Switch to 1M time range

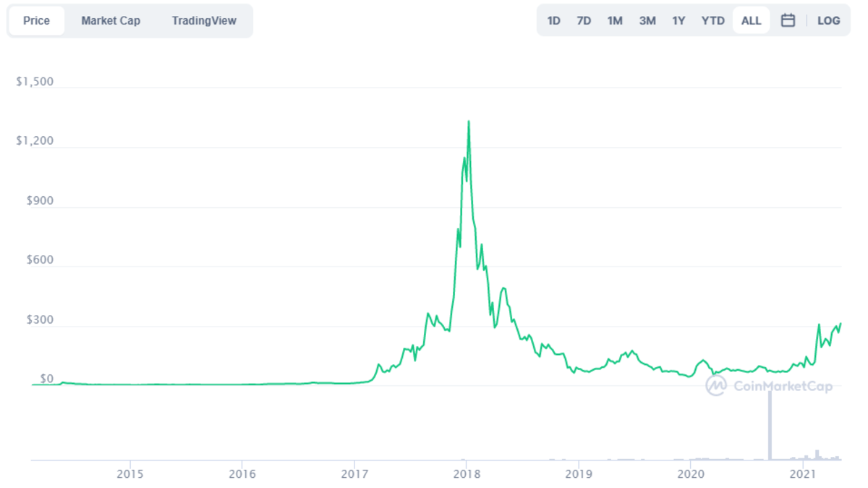point(615,20)
